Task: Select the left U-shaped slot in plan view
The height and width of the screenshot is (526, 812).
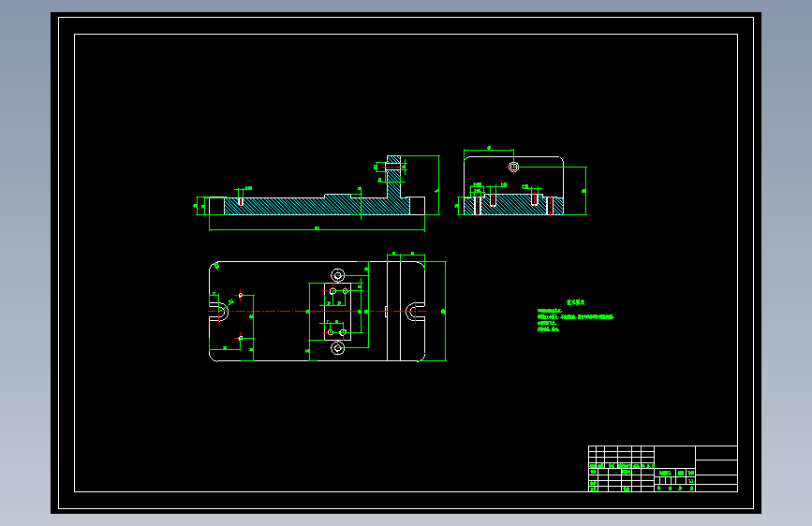Action: coord(218,311)
